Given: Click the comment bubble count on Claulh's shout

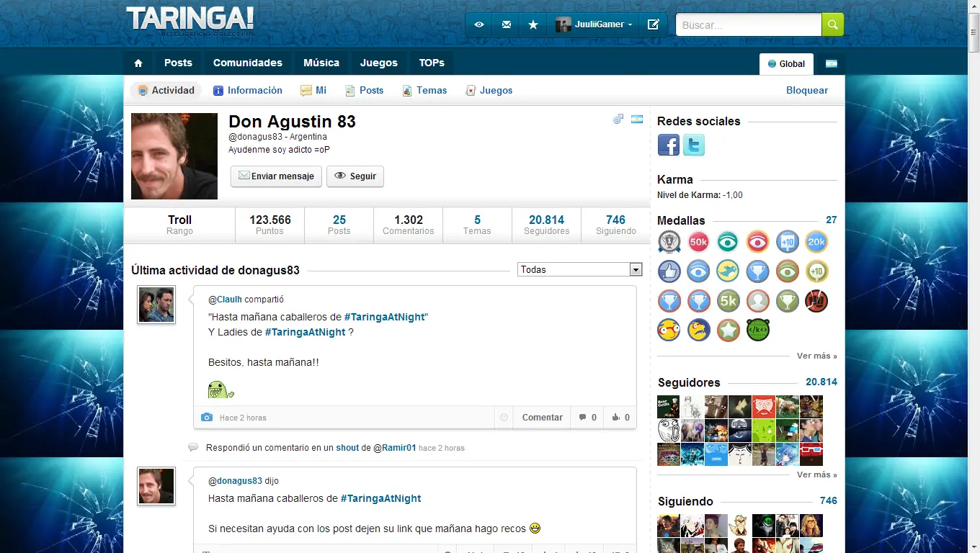Looking at the screenshot, I should tap(588, 417).
